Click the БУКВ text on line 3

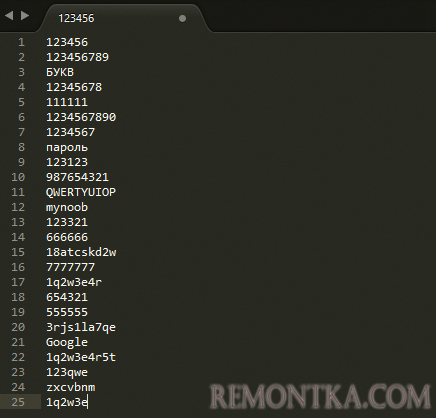tap(60, 72)
